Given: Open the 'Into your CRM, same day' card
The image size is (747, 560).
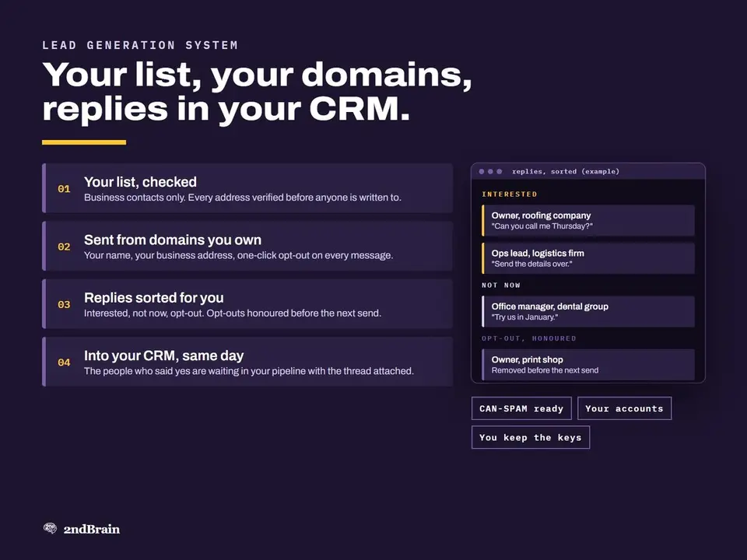Looking at the screenshot, I should (x=247, y=362).
